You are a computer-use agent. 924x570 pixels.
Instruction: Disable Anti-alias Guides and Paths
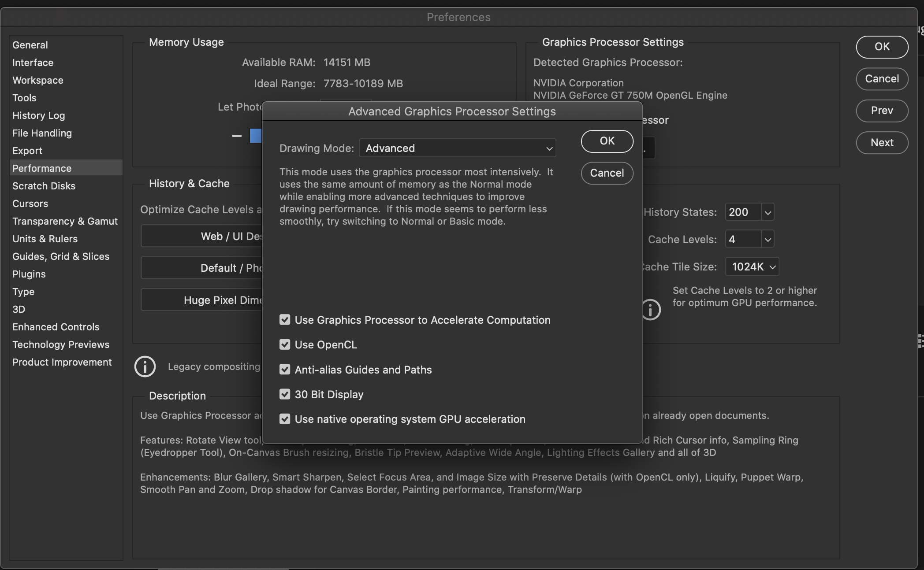[x=285, y=370]
